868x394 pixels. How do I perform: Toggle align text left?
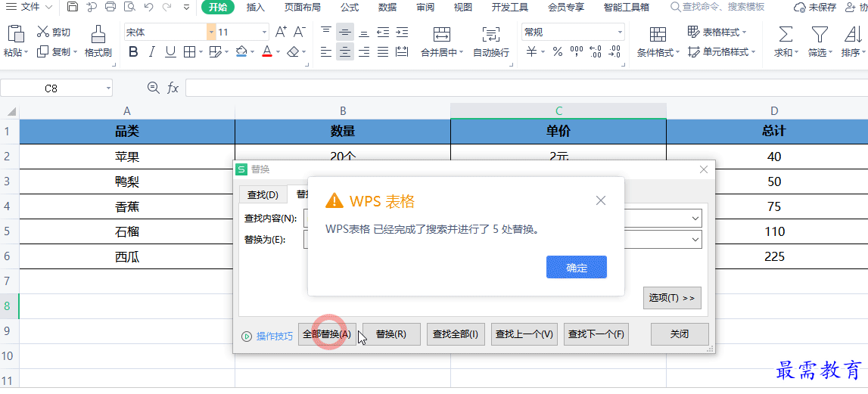tap(327, 52)
